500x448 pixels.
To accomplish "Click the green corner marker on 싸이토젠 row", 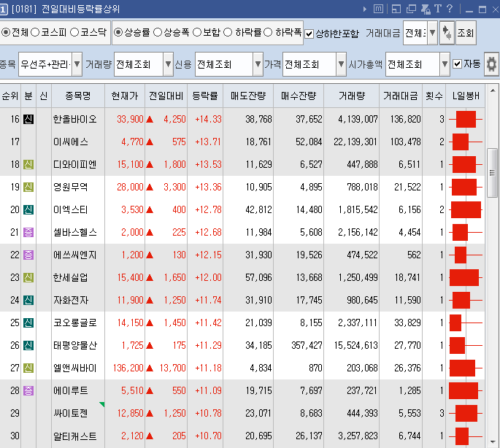I will (102, 404).
